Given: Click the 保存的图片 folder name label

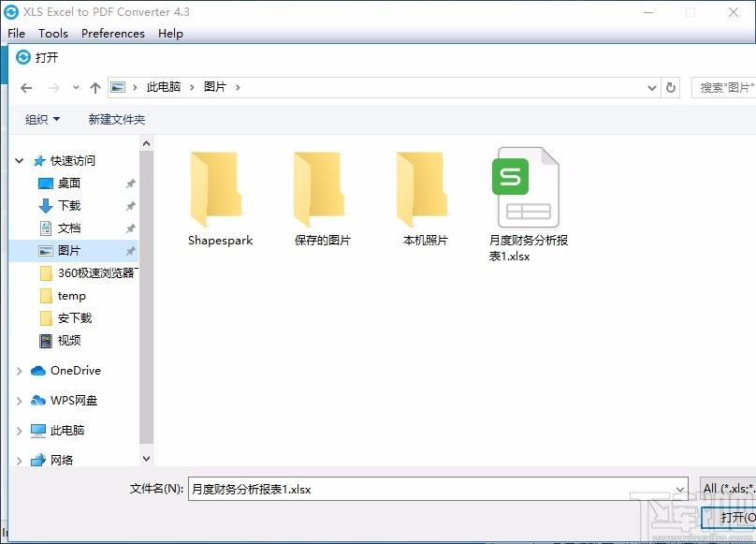Looking at the screenshot, I should 323,241.
